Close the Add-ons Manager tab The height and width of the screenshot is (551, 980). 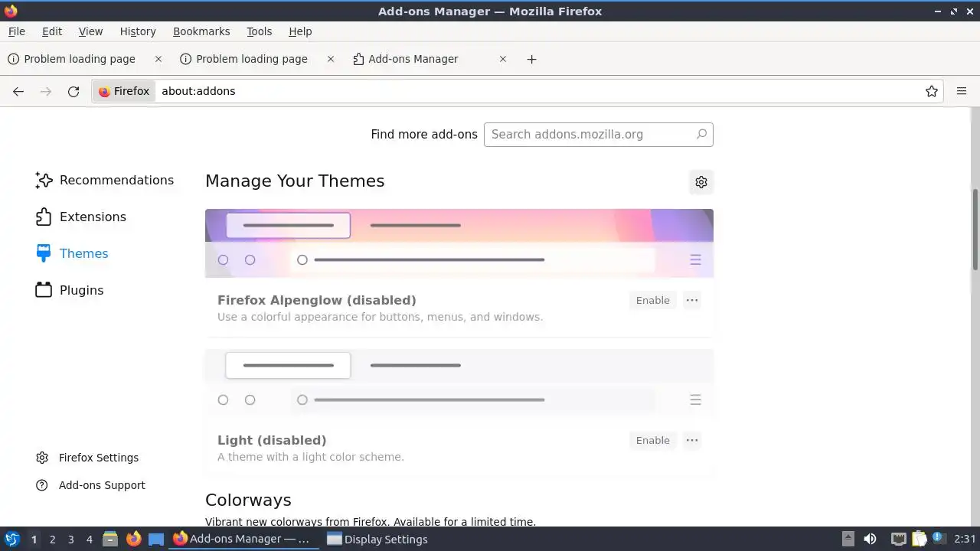click(503, 59)
